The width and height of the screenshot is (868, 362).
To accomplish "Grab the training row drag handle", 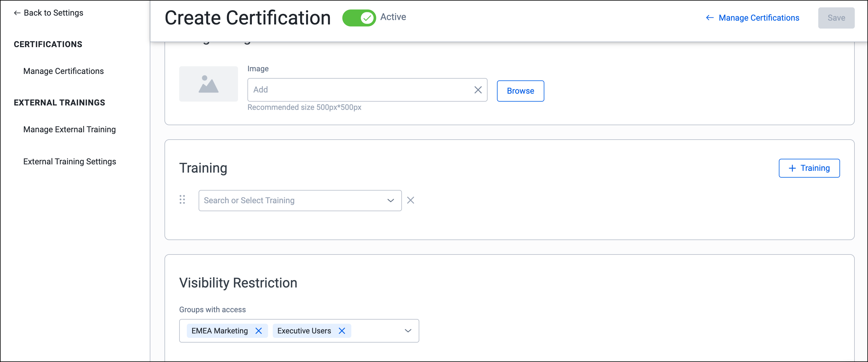I will click(x=182, y=200).
